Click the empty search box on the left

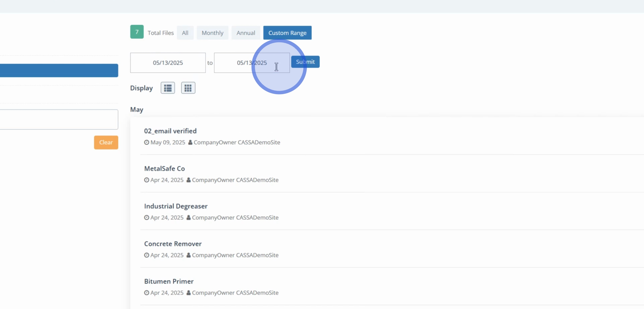coord(59,119)
